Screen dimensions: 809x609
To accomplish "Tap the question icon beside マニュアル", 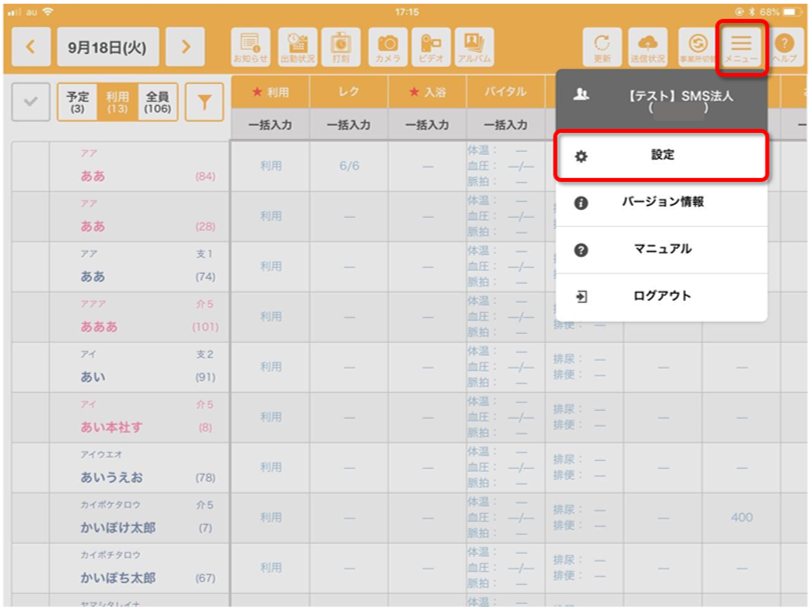I will coord(581,250).
